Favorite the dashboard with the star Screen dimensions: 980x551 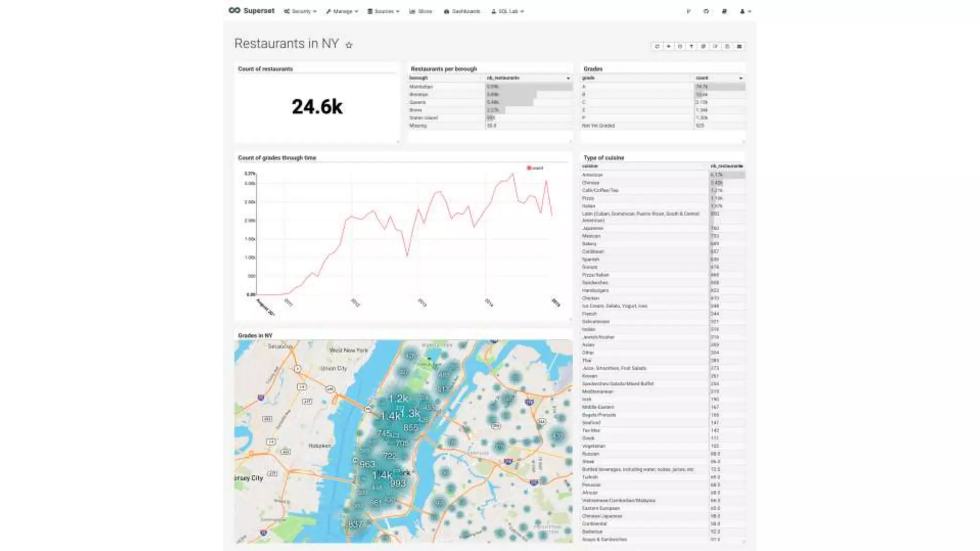coord(349,45)
